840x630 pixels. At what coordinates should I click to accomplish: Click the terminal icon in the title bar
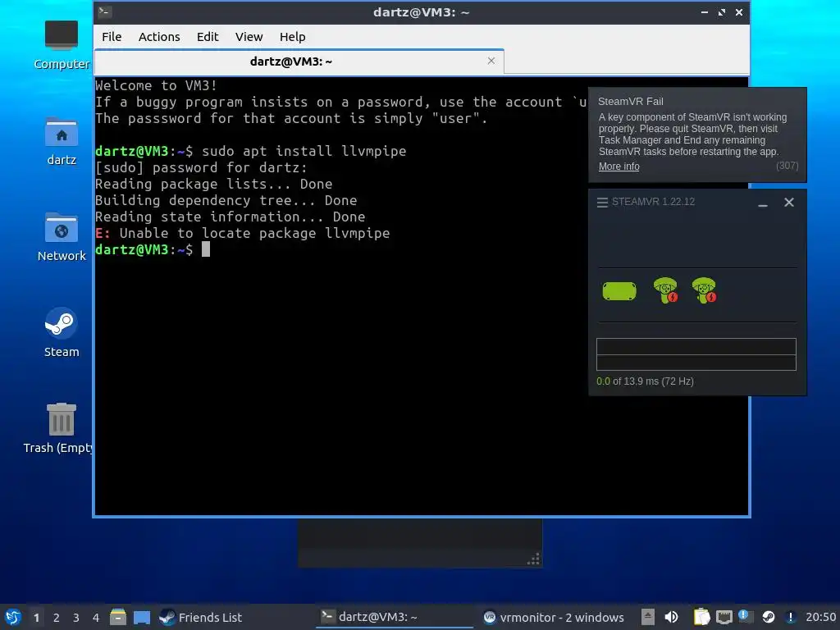104,11
